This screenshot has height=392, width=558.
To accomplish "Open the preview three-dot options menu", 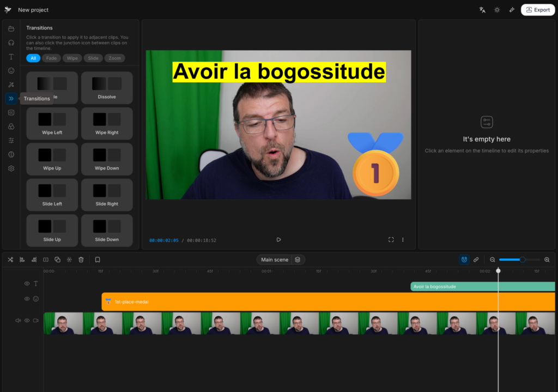I will tap(403, 240).
